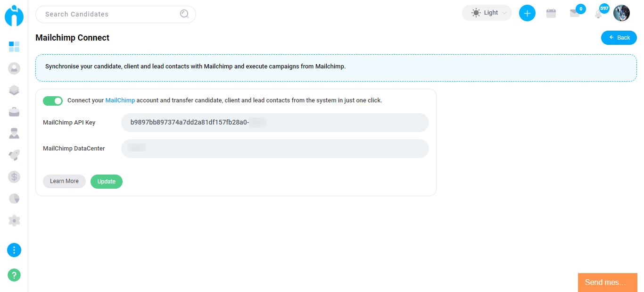This screenshot has height=292, width=644.
Task: Open the rocket sidebar icon
Action: click(14, 155)
